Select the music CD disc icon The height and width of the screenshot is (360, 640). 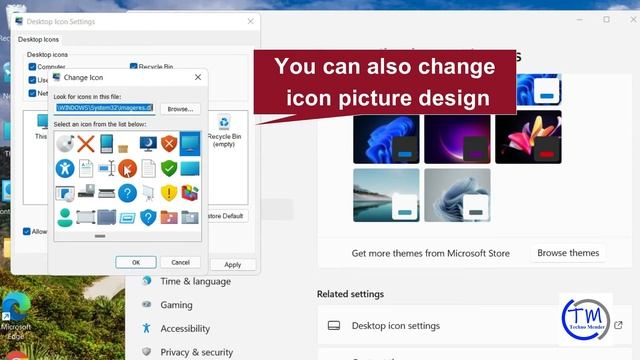coord(65,144)
